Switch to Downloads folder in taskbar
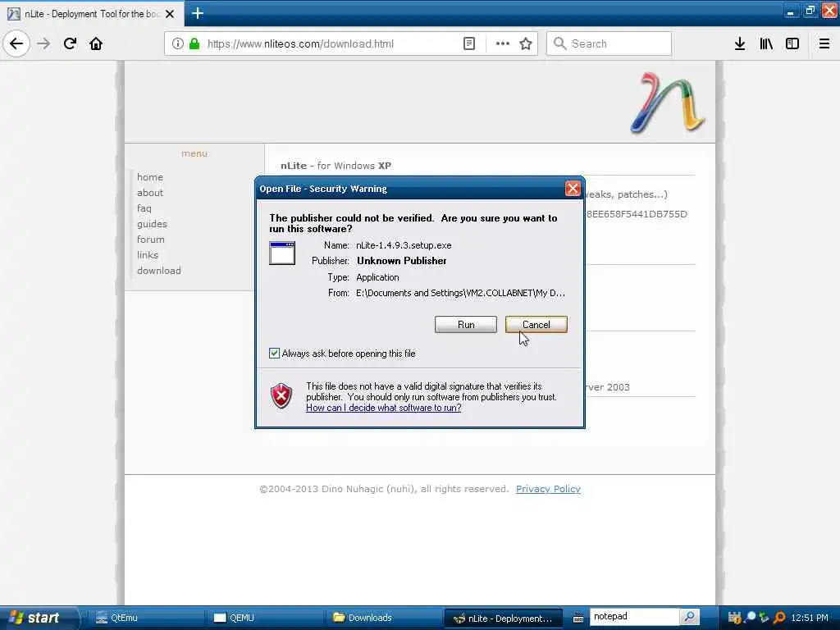Viewport: 840px width, 630px height. click(x=383, y=618)
